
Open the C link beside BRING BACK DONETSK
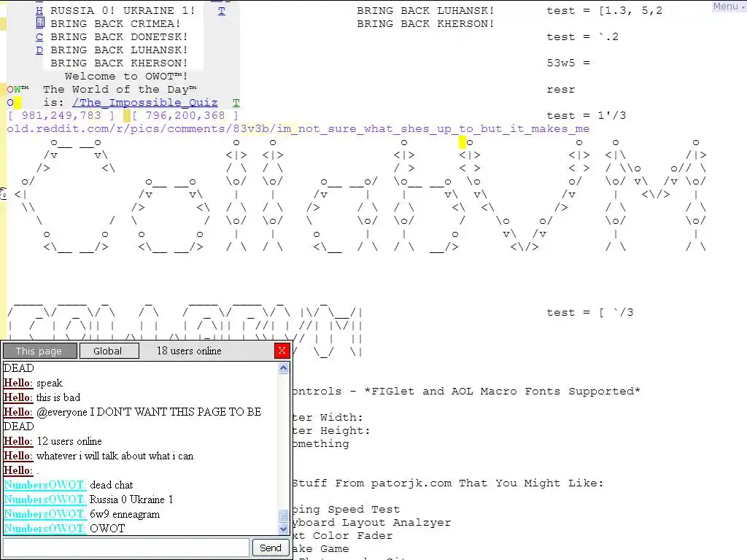(x=39, y=36)
